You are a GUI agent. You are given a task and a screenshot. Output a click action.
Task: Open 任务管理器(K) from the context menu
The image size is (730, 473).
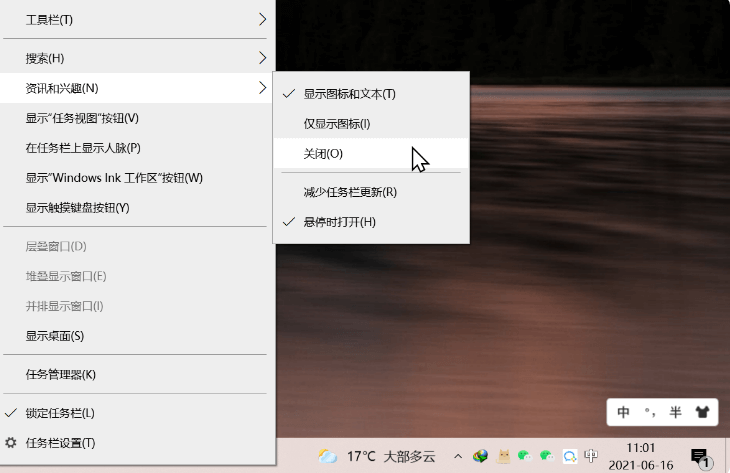click(135, 374)
